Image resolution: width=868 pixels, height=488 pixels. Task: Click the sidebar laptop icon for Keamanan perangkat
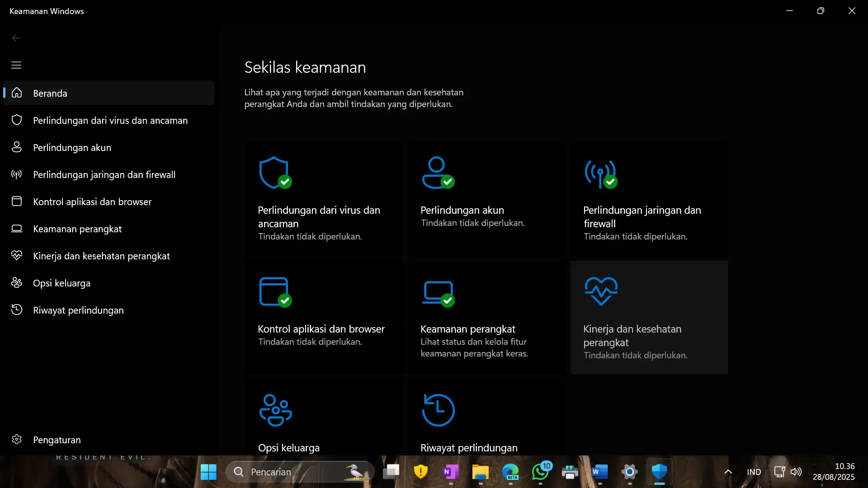click(17, 228)
